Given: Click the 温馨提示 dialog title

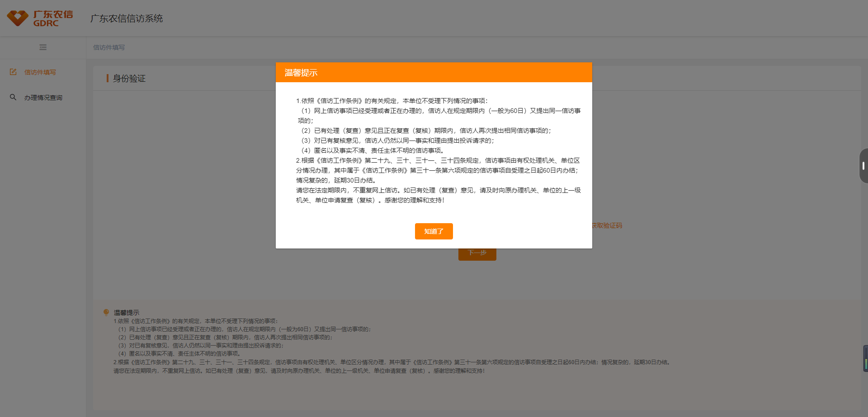Looking at the screenshot, I should tap(301, 73).
